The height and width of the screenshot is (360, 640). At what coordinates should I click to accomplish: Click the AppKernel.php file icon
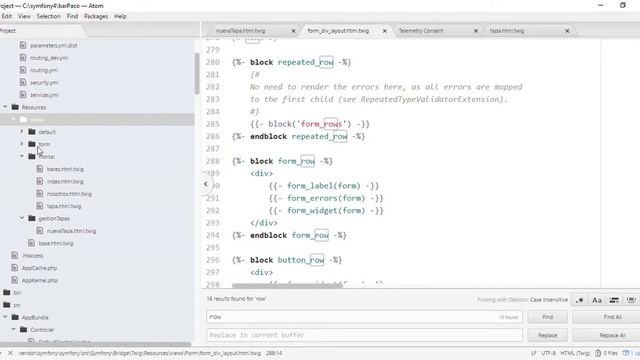[x=15, y=280]
